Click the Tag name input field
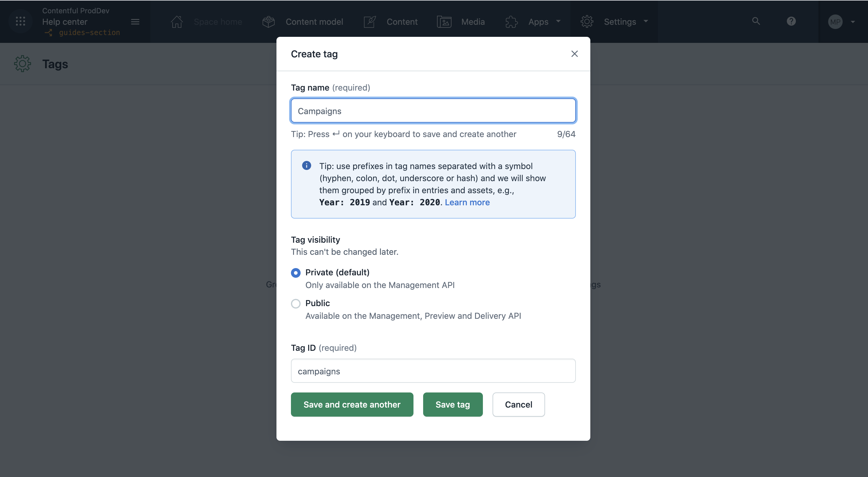The width and height of the screenshot is (868, 477). pyautogui.click(x=433, y=110)
